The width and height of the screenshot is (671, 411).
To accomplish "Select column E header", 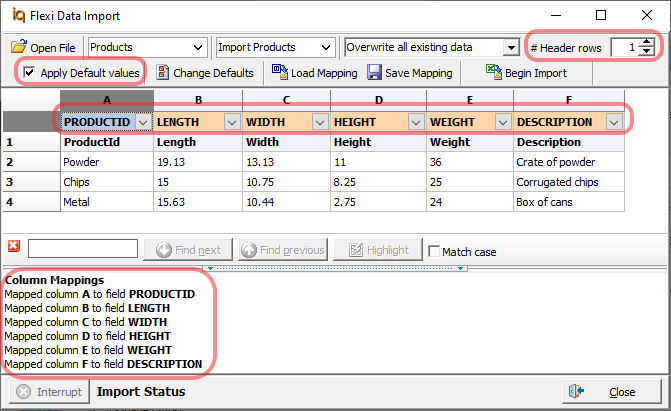I will 470,100.
